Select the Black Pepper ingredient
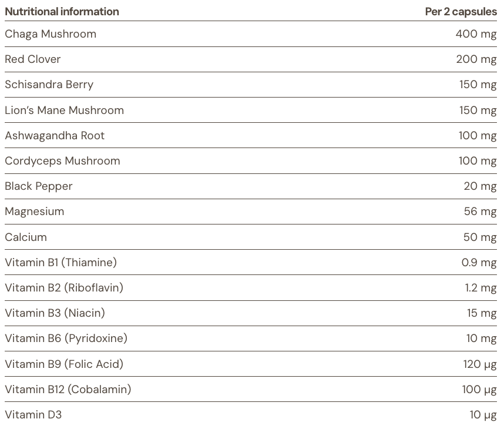Viewport: 504px width, 429px height. pos(39,186)
